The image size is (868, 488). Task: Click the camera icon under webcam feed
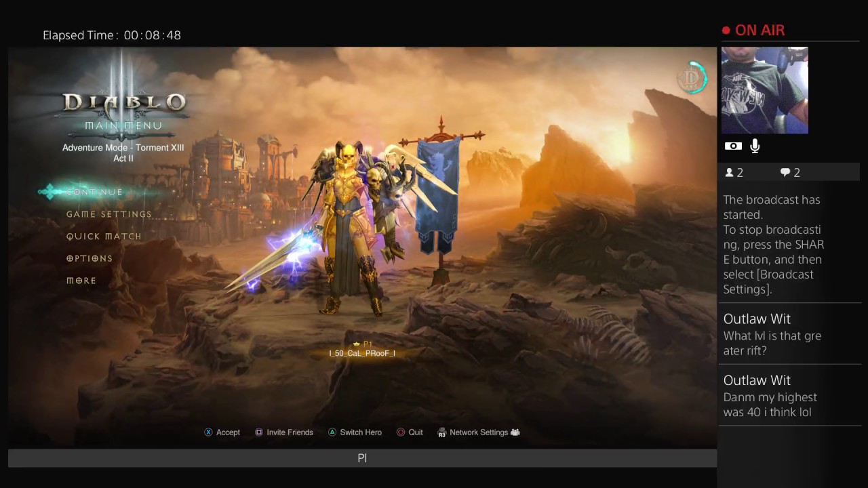click(x=733, y=146)
